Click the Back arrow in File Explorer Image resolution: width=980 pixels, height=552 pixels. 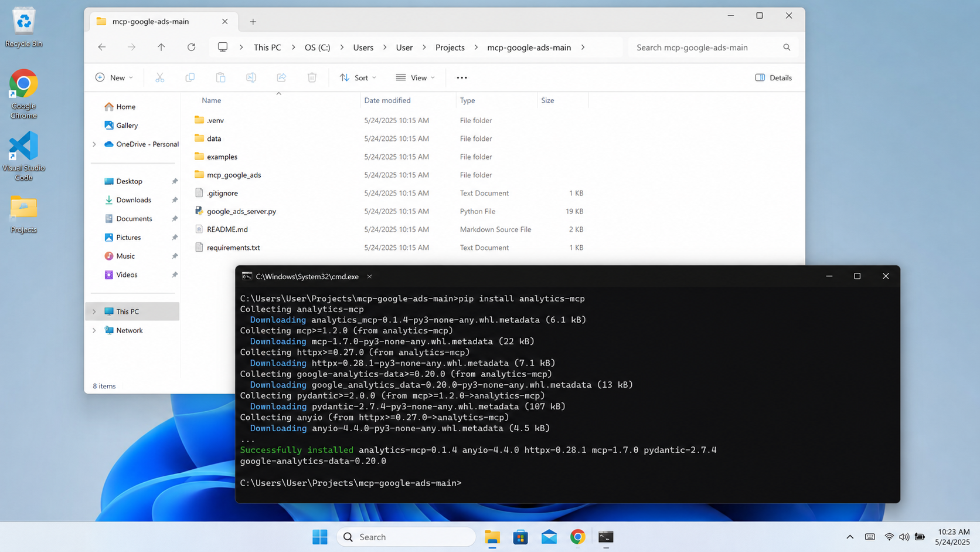[102, 48]
